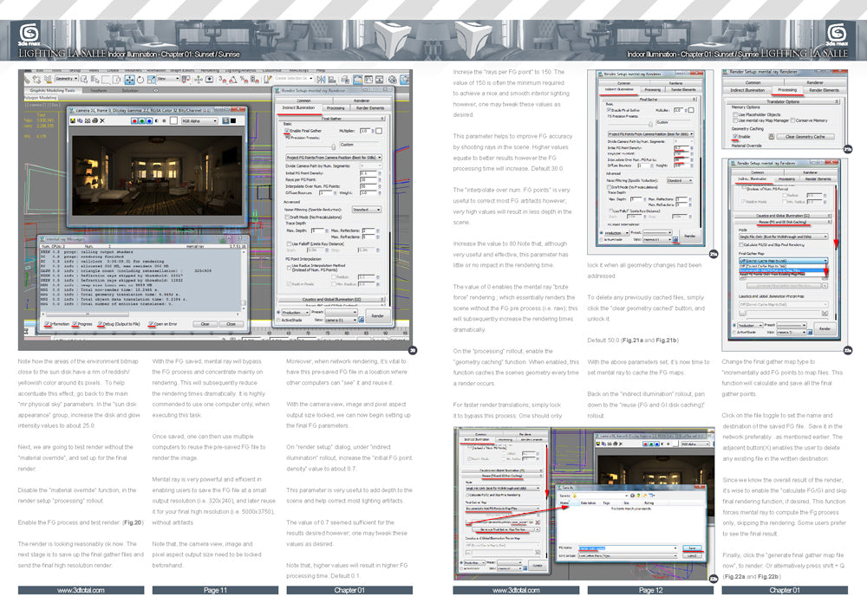This screenshot has width=867, height=616.
Task: Switch to the Indirect Illumination tab
Action: (x=299, y=107)
